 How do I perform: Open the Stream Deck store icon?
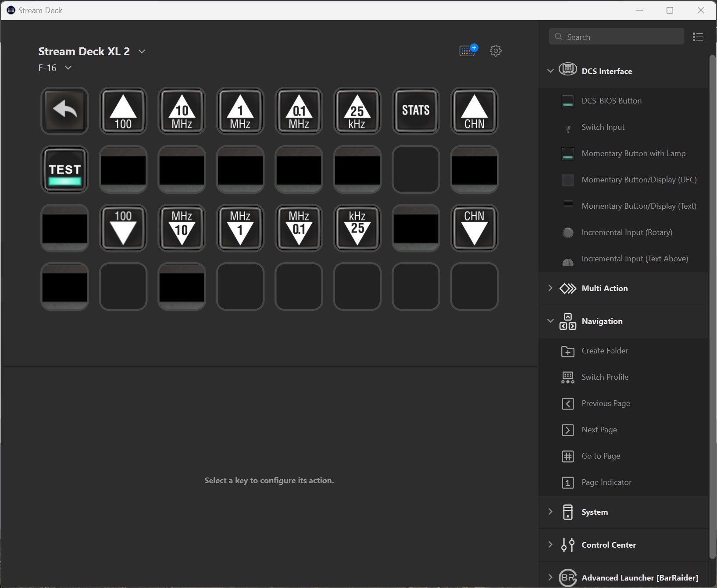tap(468, 51)
